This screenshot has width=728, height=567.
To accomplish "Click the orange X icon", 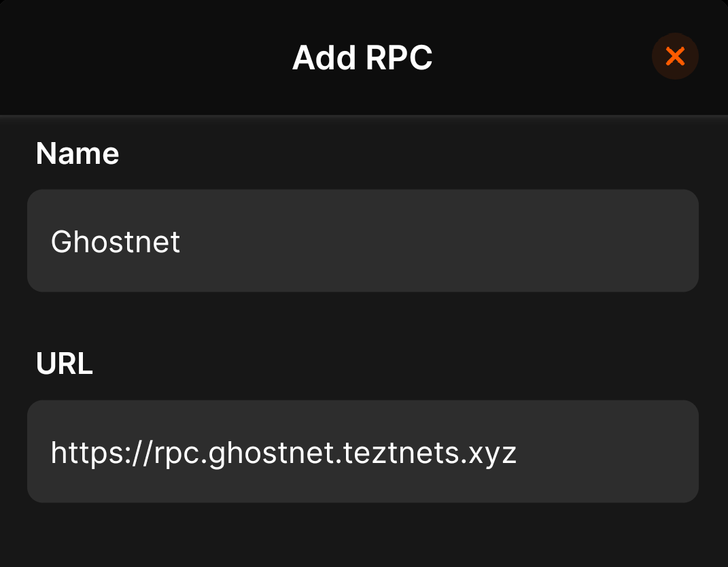I will (675, 56).
